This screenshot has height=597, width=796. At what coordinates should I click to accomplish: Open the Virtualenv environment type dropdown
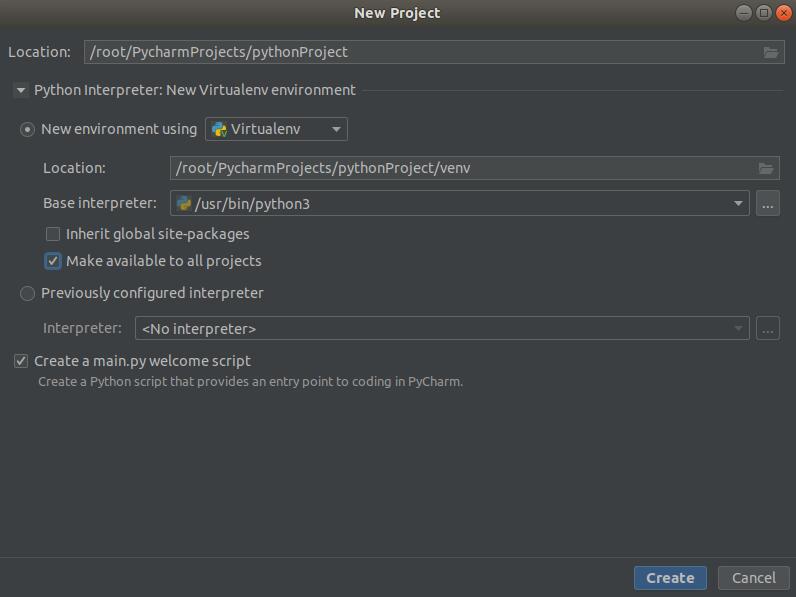click(x=337, y=129)
